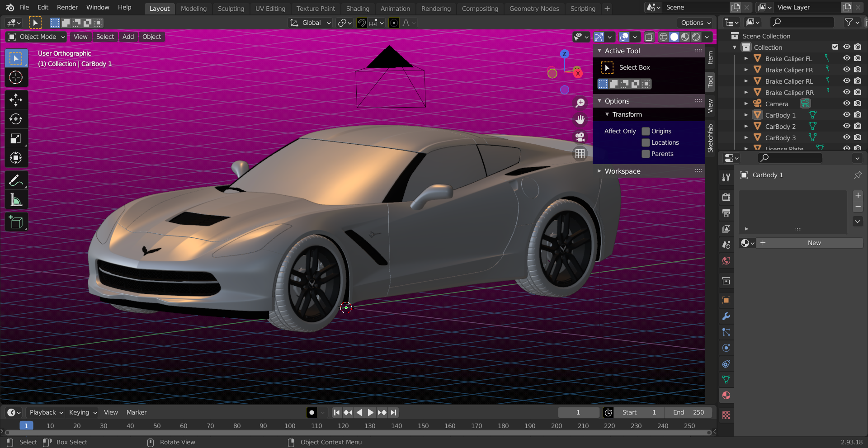
Task: Enable Affect Only Origins checkbox
Action: pyautogui.click(x=646, y=131)
